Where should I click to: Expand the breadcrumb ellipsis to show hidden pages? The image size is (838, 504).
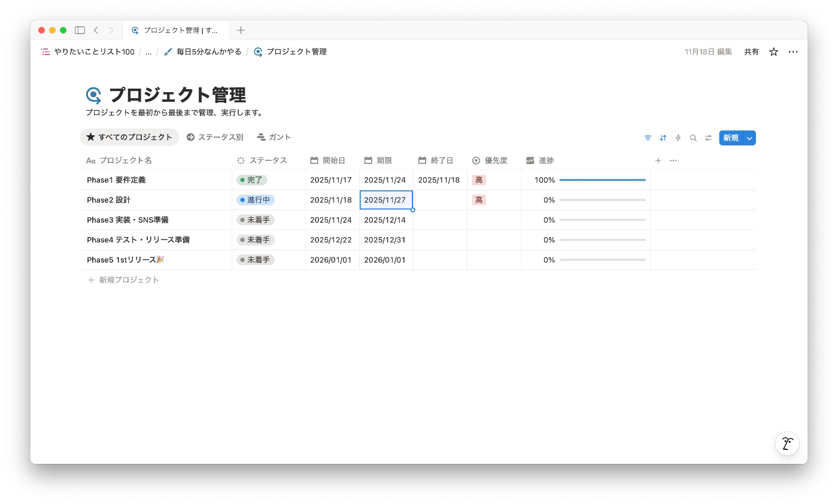point(148,51)
